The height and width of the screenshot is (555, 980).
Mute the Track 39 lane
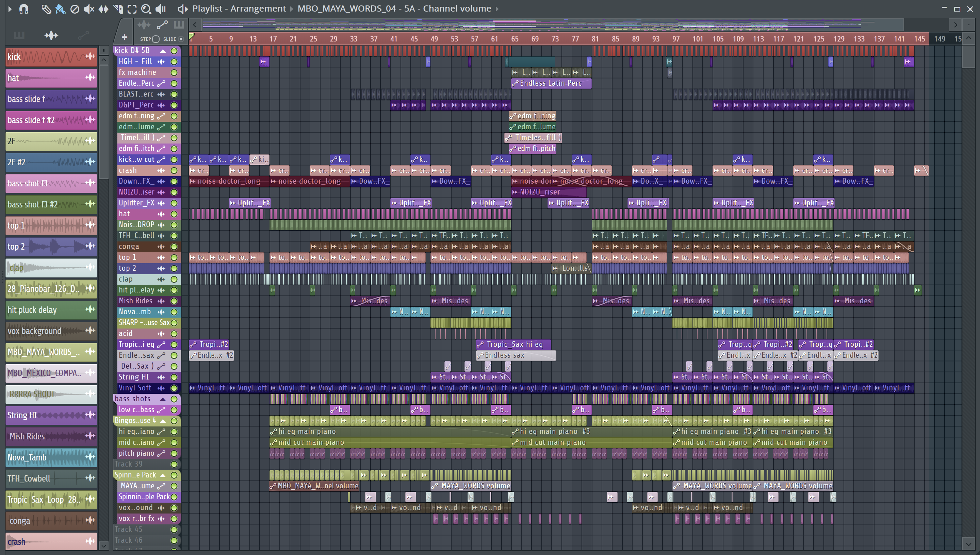click(x=174, y=464)
